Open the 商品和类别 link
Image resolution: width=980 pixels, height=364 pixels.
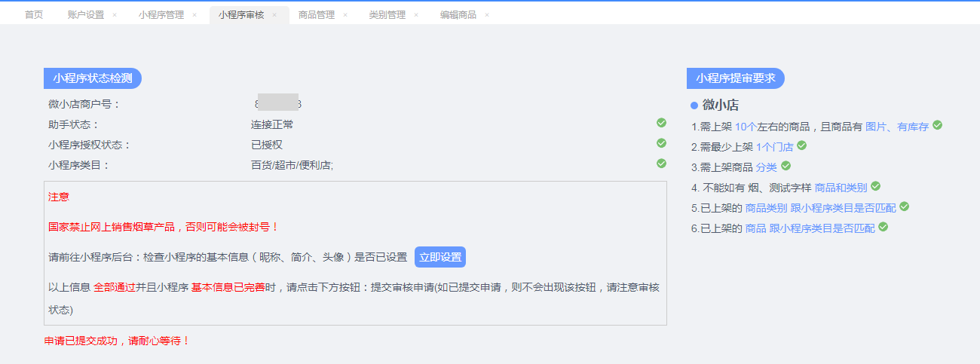click(841, 187)
